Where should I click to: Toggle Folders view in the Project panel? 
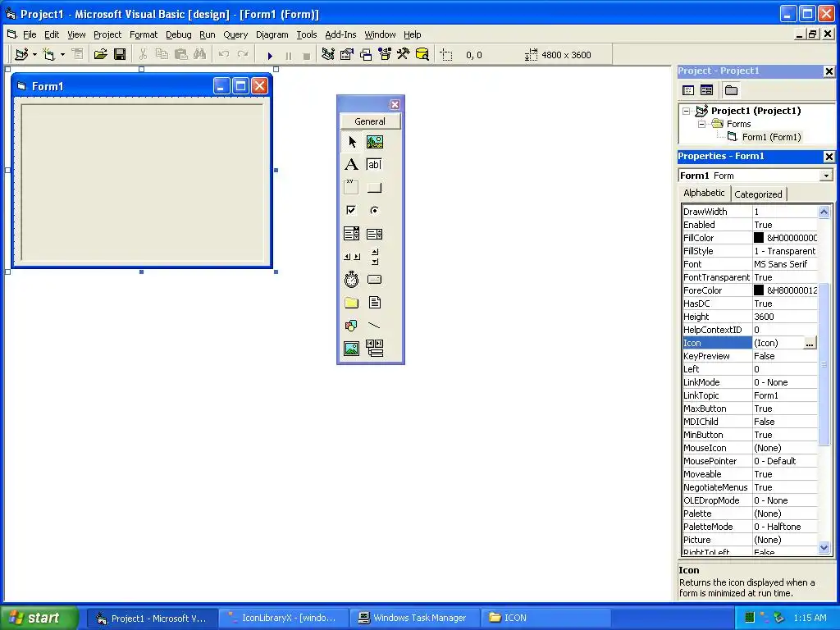tap(731, 90)
